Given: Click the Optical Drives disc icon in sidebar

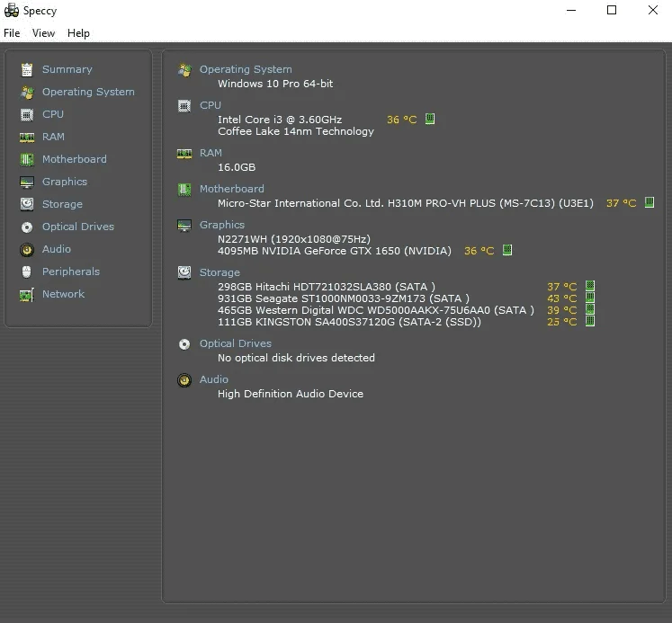Looking at the screenshot, I should point(27,227).
